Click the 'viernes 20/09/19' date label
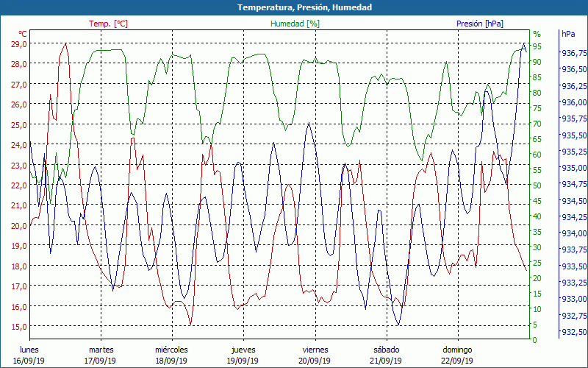This screenshot has height=368, width=588. tap(315, 355)
